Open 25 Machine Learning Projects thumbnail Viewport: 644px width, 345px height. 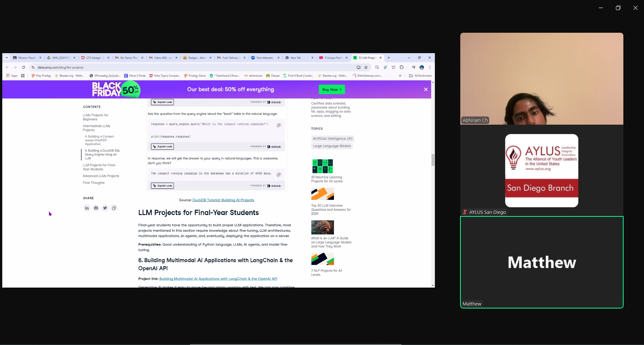pos(322,166)
